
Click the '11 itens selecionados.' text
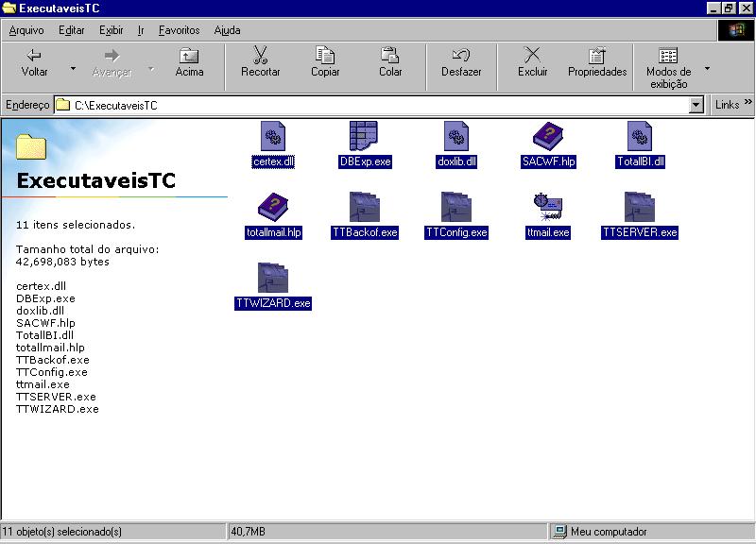(76, 225)
